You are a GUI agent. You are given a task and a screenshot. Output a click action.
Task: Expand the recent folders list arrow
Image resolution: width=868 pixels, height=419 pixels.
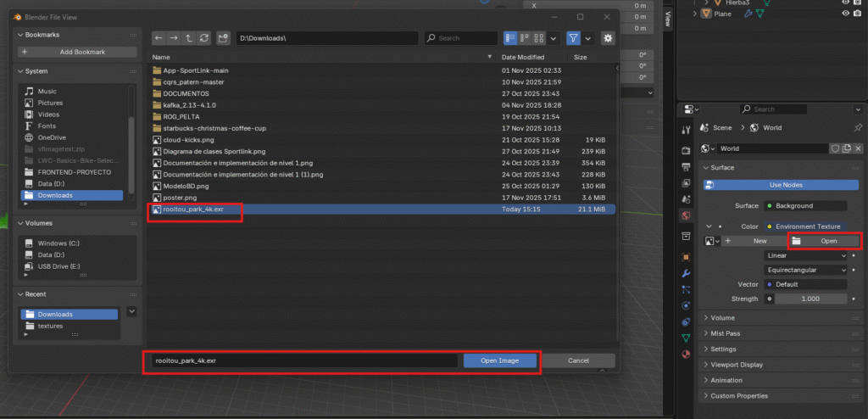click(x=131, y=311)
